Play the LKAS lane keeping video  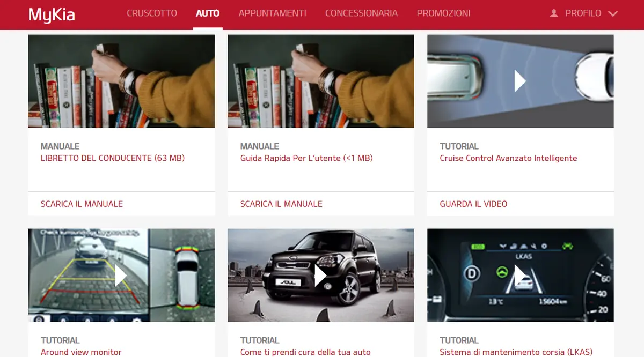520,275
